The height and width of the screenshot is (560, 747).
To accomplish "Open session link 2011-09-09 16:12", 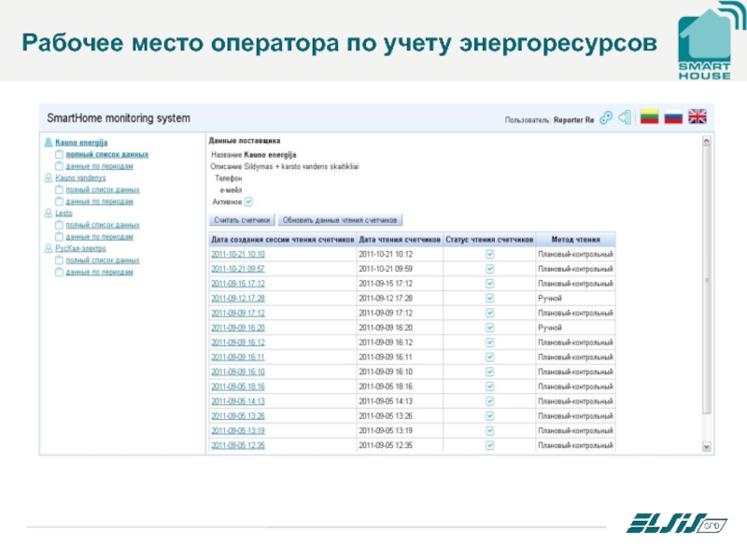I will click(x=238, y=343).
